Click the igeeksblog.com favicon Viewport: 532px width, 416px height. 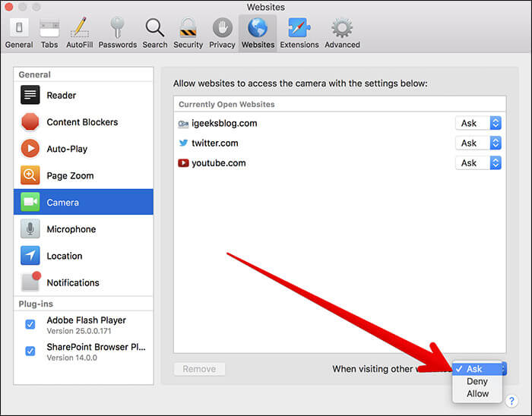183,124
